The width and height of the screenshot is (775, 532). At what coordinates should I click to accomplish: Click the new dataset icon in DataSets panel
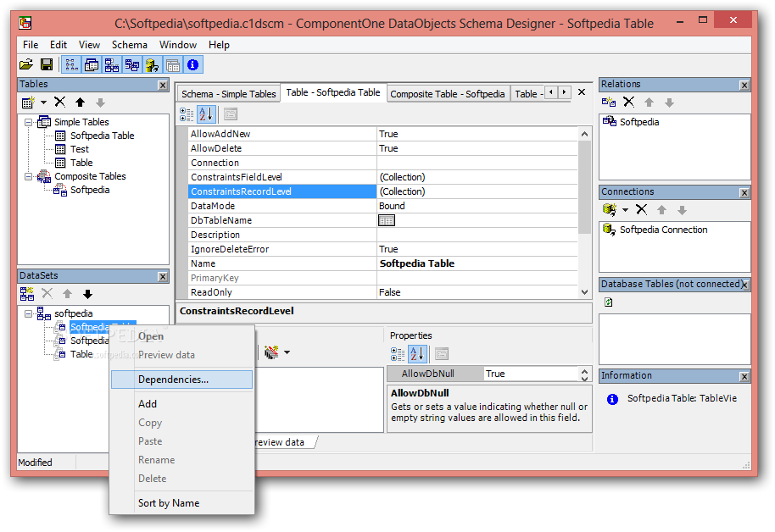tap(26, 294)
